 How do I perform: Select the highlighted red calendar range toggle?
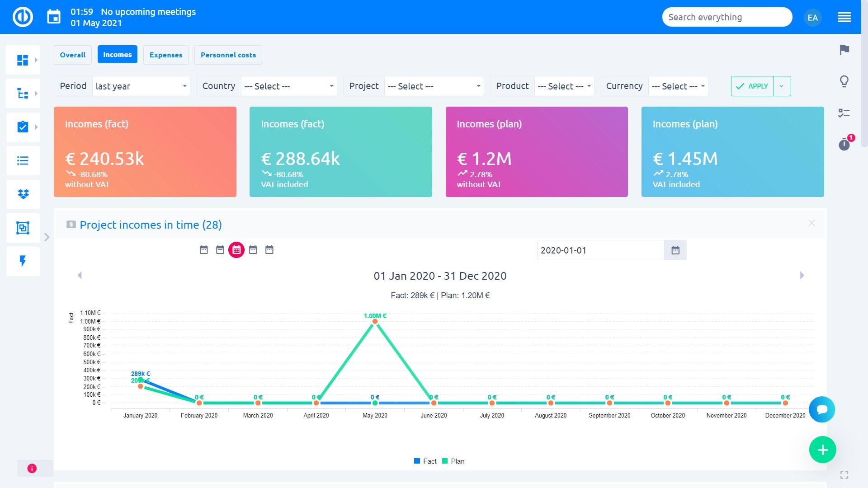tap(236, 250)
